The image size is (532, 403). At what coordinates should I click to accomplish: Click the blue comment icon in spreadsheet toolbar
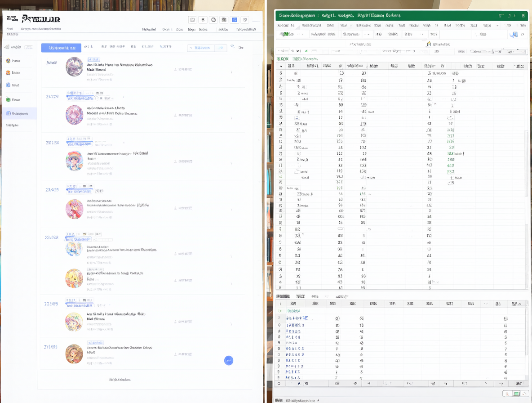click(514, 34)
